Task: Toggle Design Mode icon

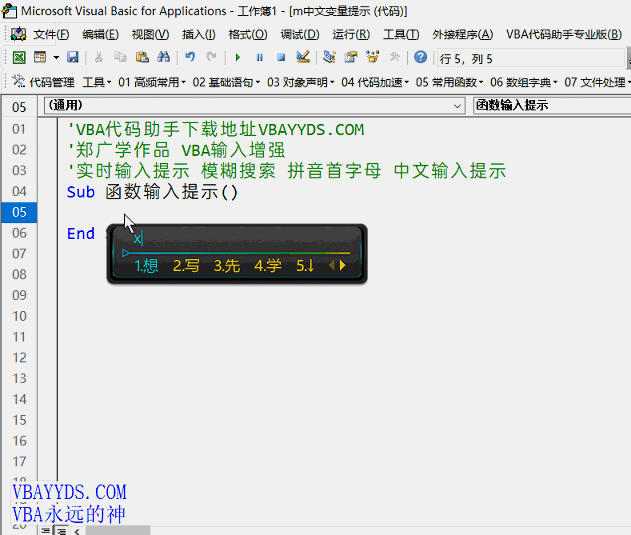Action: [303, 58]
